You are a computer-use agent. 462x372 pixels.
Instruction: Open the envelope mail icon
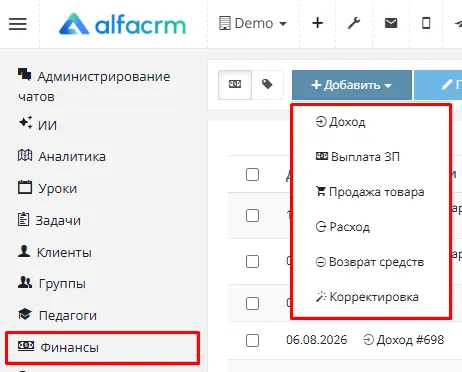pos(391,23)
